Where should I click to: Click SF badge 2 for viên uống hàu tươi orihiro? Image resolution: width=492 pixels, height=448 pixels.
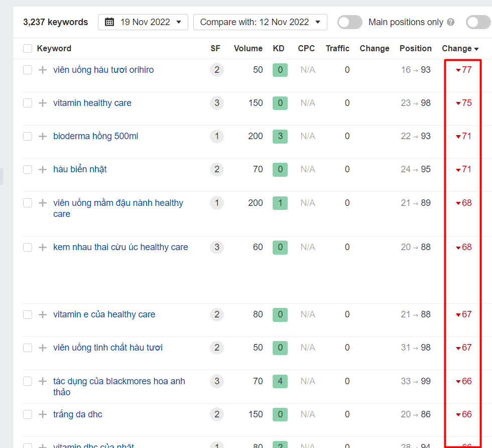tap(217, 70)
